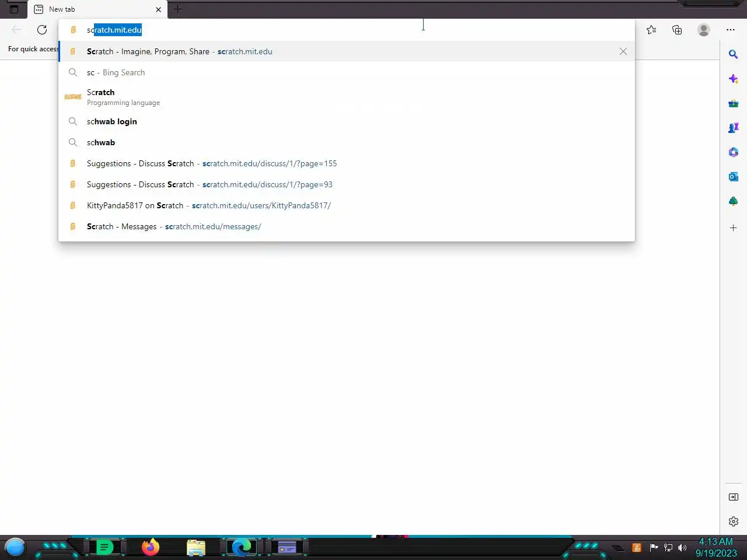Click the 'For quick access' favorites bar text

pos(33,49)
